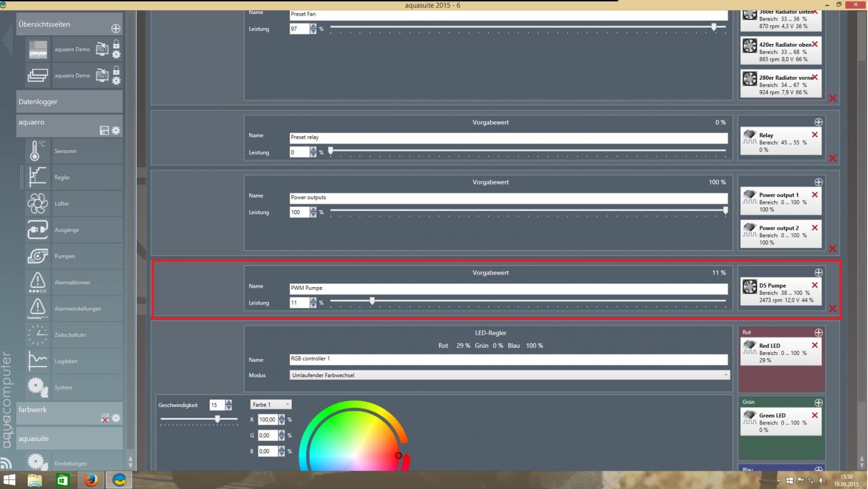Add an output to the Rot channel
868x489 pixels.
pyautogui.click(x=819, y=332)
